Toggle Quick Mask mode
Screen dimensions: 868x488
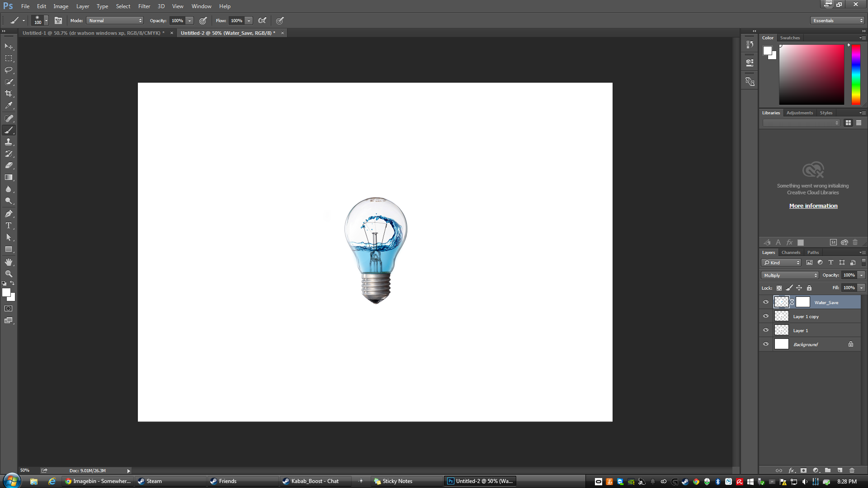(9, 309)
